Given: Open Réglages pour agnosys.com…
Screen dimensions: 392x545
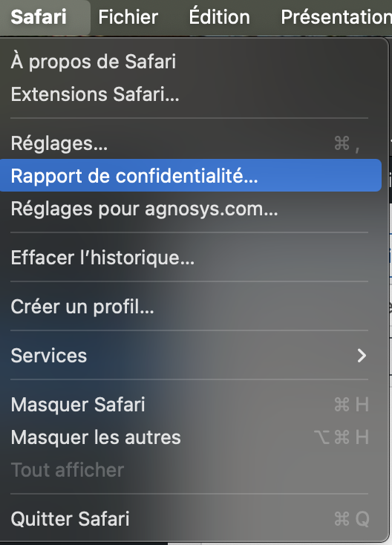Looking at the screenshot, I should point(191,208).
